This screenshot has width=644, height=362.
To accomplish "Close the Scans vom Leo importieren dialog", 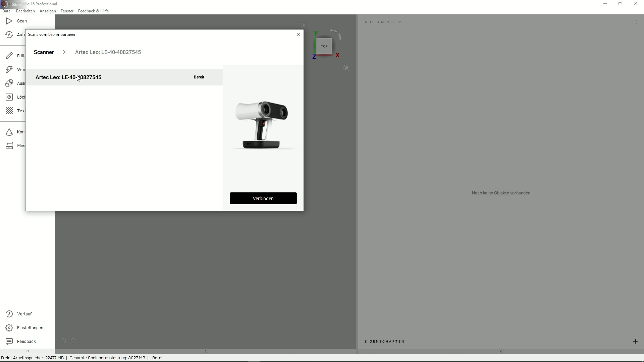I will point(299,34).
